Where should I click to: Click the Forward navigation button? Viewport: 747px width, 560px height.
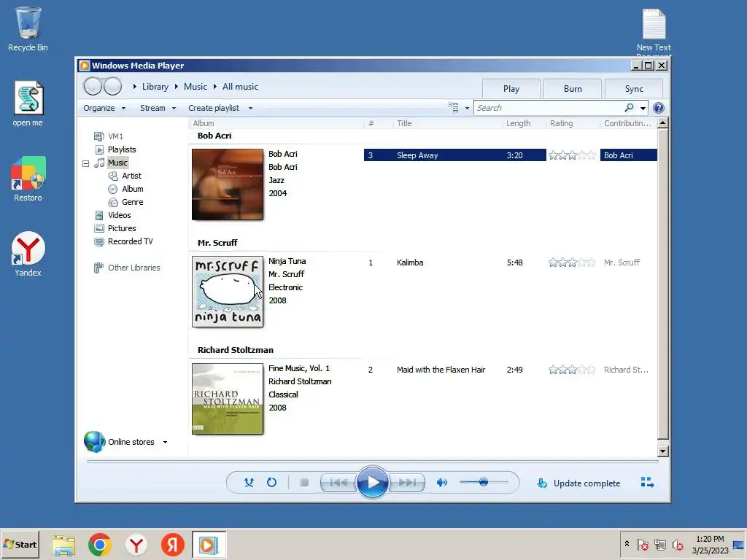(113, 86)
